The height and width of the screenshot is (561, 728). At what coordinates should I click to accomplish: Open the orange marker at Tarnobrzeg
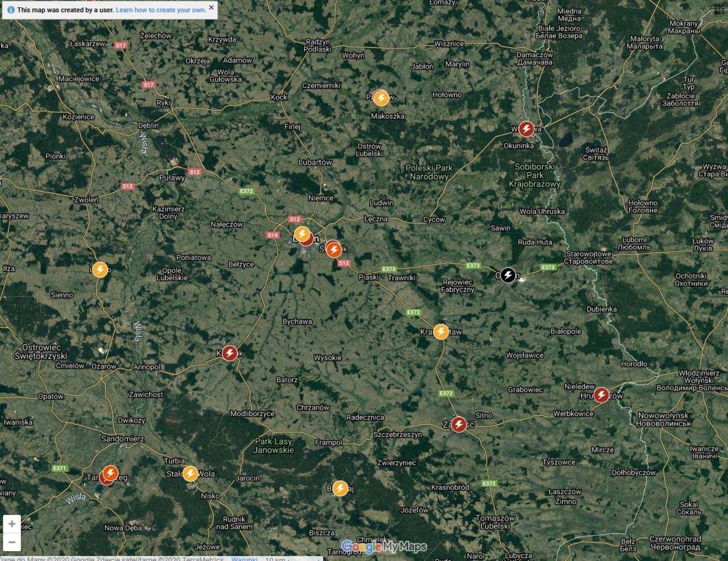click(111, 473)
